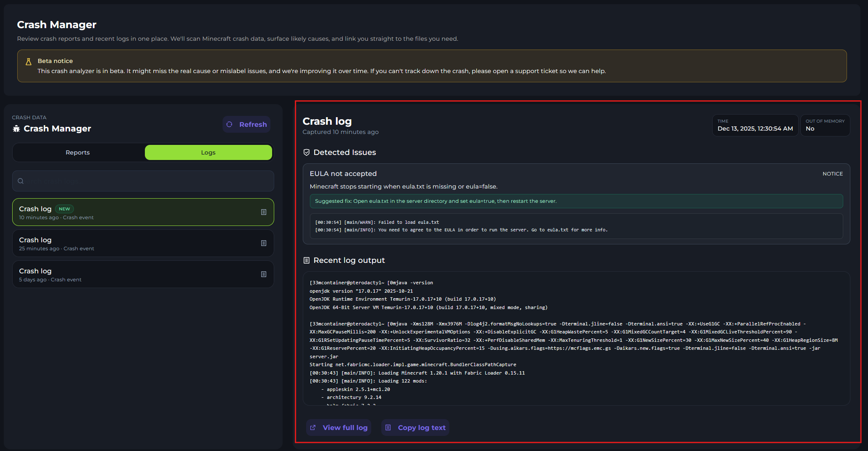Screen dimensions: 868x451
Task: Click the EULA not accepted issue title
Action: pyautogui.click(x=343, y=173)
